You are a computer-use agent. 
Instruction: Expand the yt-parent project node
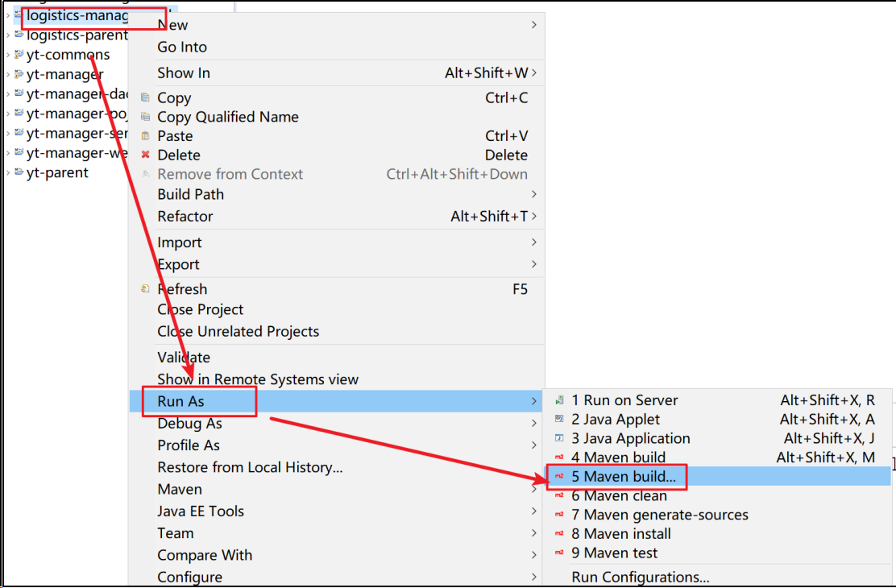tap(7, 172)
